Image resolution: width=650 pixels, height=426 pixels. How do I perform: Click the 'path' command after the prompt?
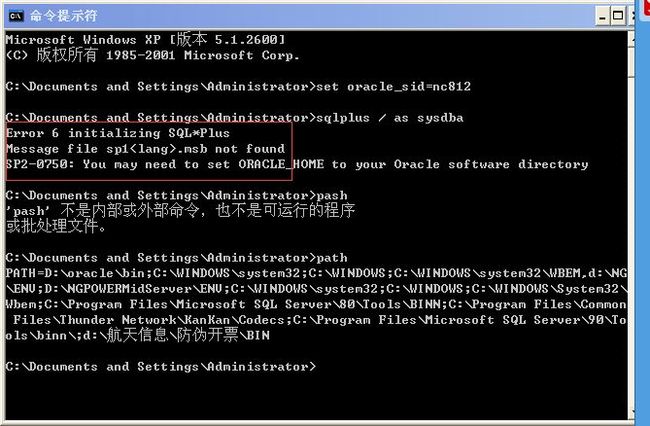(x=332, y=258)
